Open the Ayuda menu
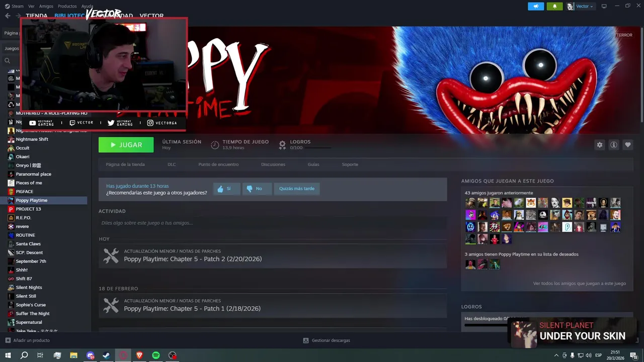 click(x=87, y=6)
